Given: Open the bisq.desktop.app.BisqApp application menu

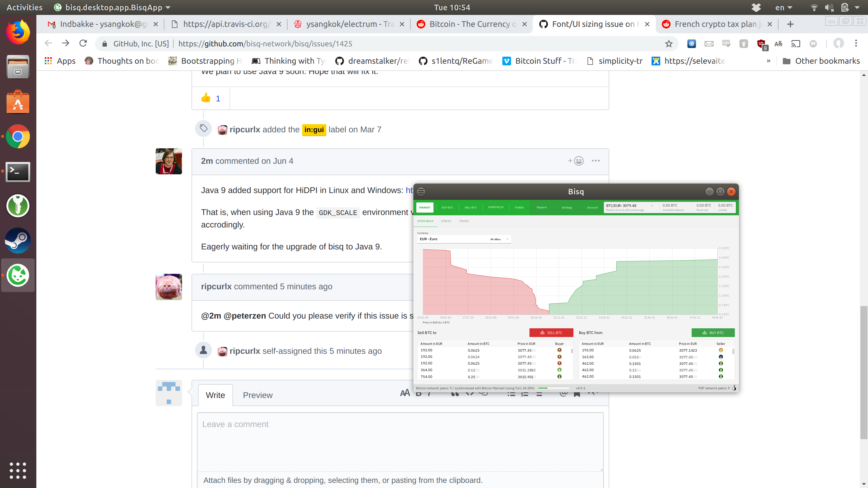Looking at the screenshot, I should (113, 7).
